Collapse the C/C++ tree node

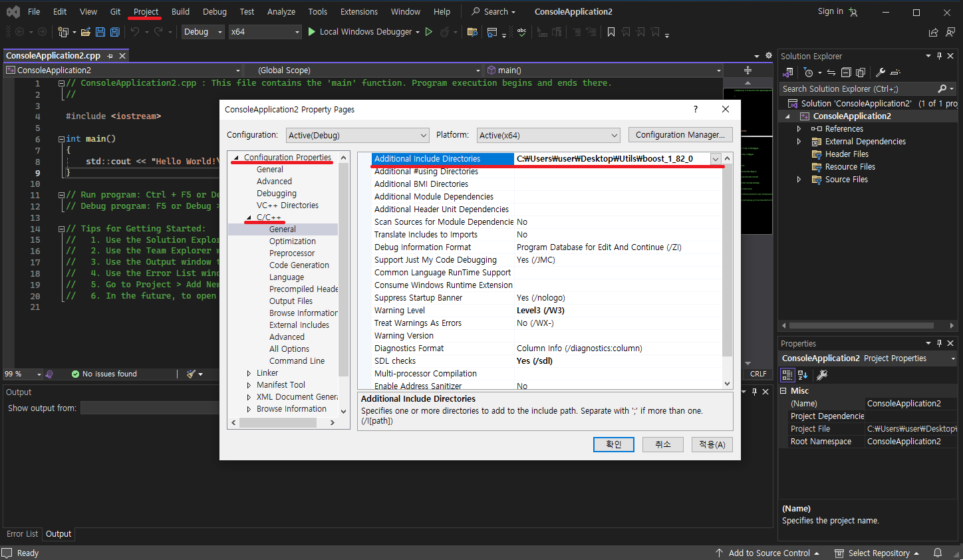[249, 217]
